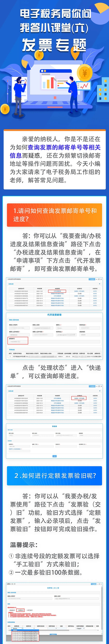Viewport: 109px width, 644px height.
Task: Click 在线客服 in query window above 代开发票邮寄 form
Action: pyautogui.click(x=92, y=279)
